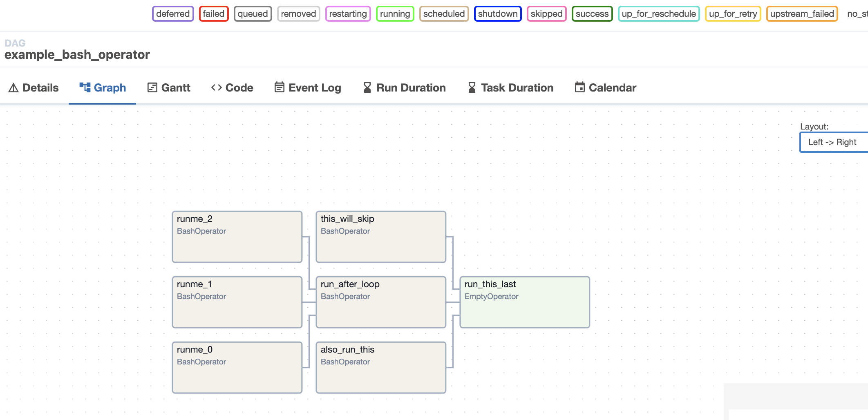Click the Graph tab icon
The height and width of the screenshot is (420, 868).
tap(85, 87)
